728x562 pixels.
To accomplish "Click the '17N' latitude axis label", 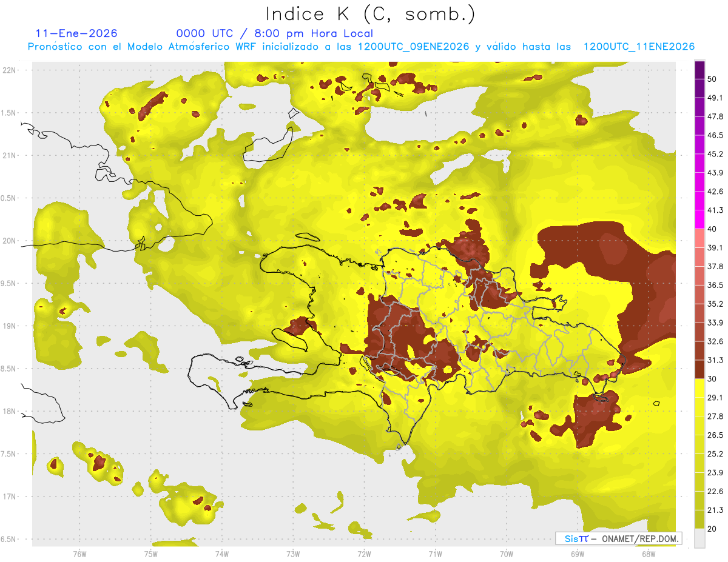I will (8, 497).
